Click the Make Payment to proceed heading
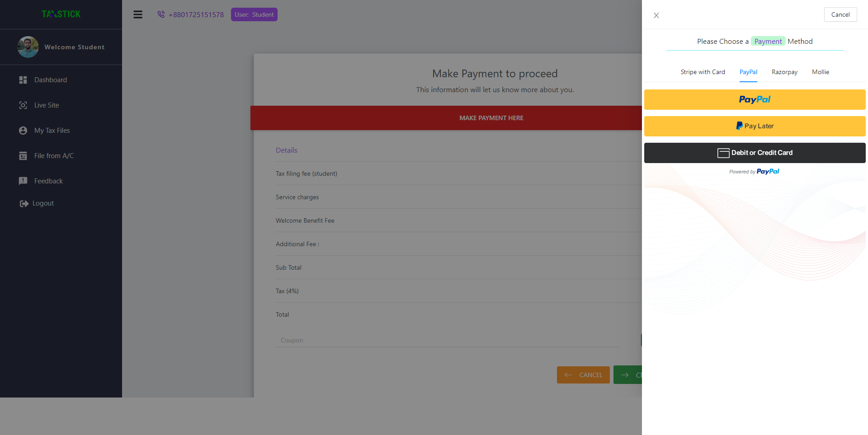This screenshot has width=868, height=435. click(495, 74)
